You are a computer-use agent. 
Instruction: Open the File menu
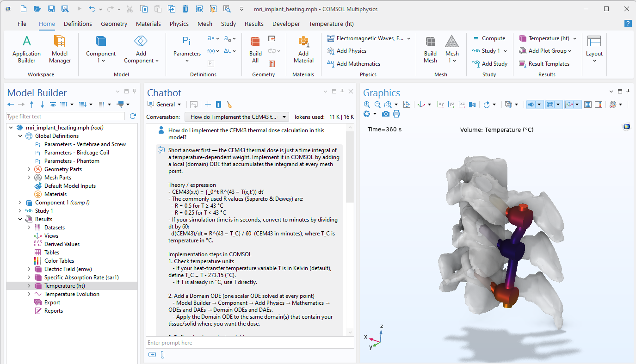tap(22, 24)
